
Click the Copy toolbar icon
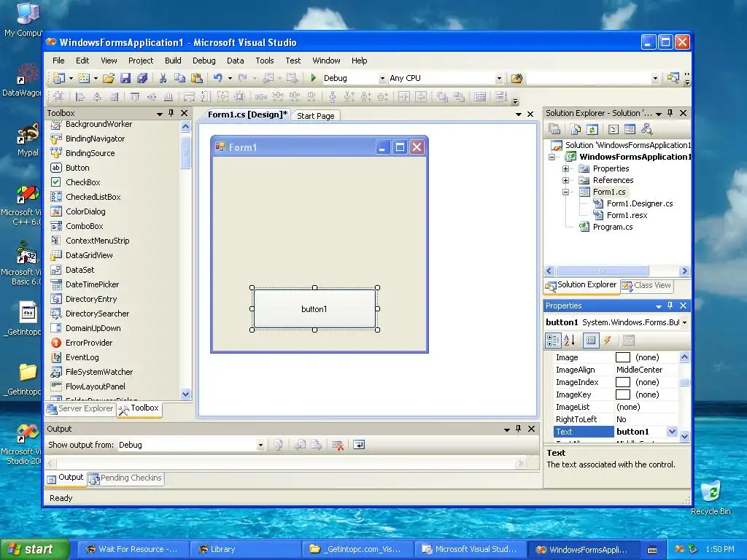pos(179,78)
